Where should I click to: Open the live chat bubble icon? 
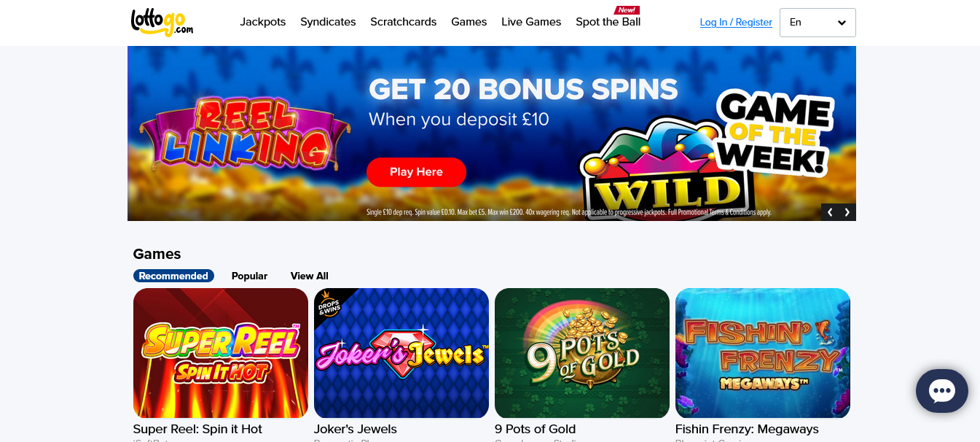[941, 391]
